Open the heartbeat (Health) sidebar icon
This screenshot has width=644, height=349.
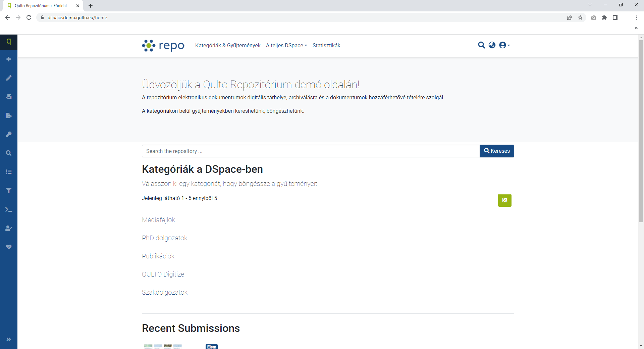click(9, 247)
